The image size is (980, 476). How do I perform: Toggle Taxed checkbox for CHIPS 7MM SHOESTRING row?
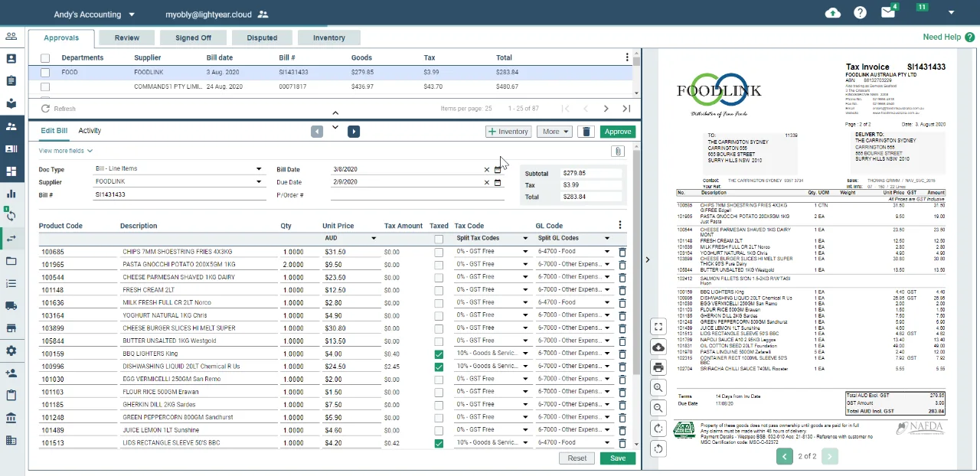coord(439,253)
